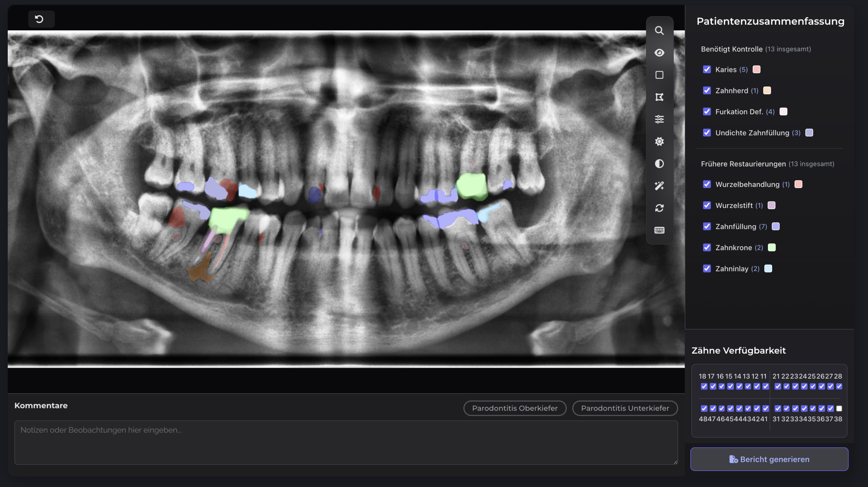The height and width of the screenshot is (487, 868).
Task: Toggle the Undichte Zahnfüllung checkbox
Action: 707,133
